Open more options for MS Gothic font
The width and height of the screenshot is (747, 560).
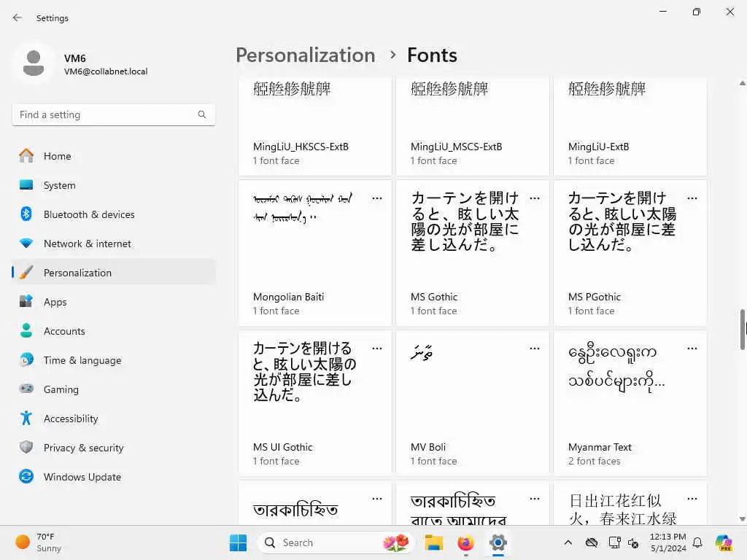pyautogui.click(x=535, y=198)
